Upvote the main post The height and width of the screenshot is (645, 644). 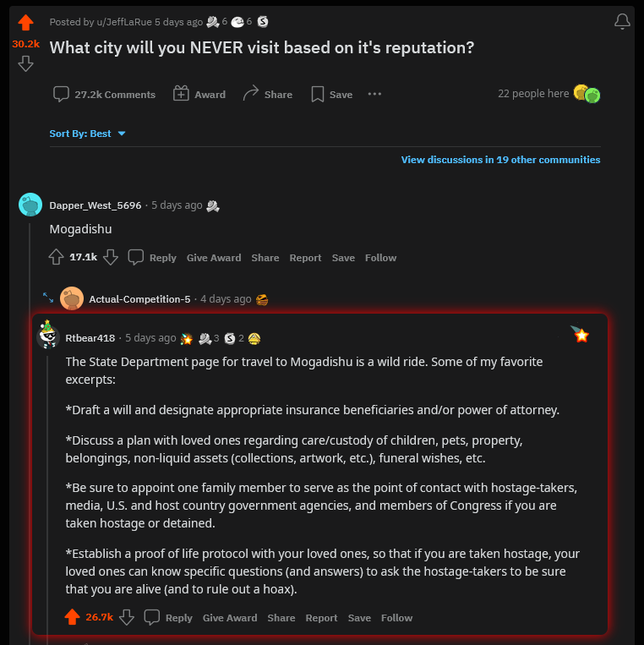click(25, 23)
